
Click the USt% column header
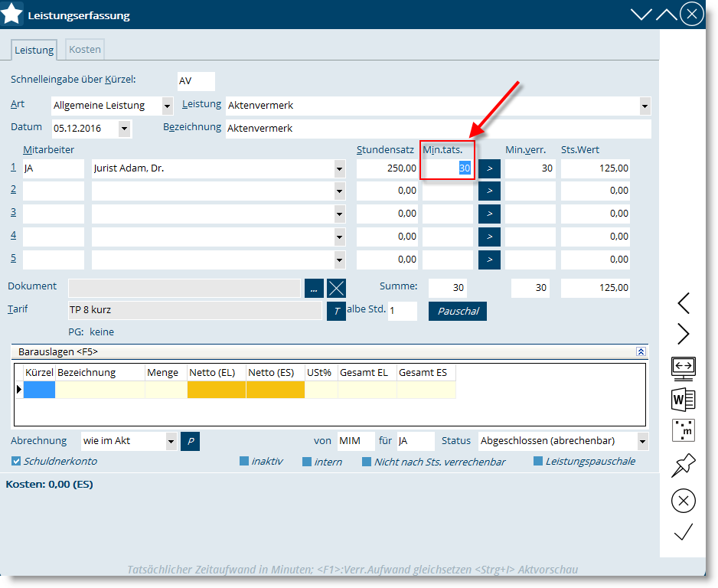point(321,373)
